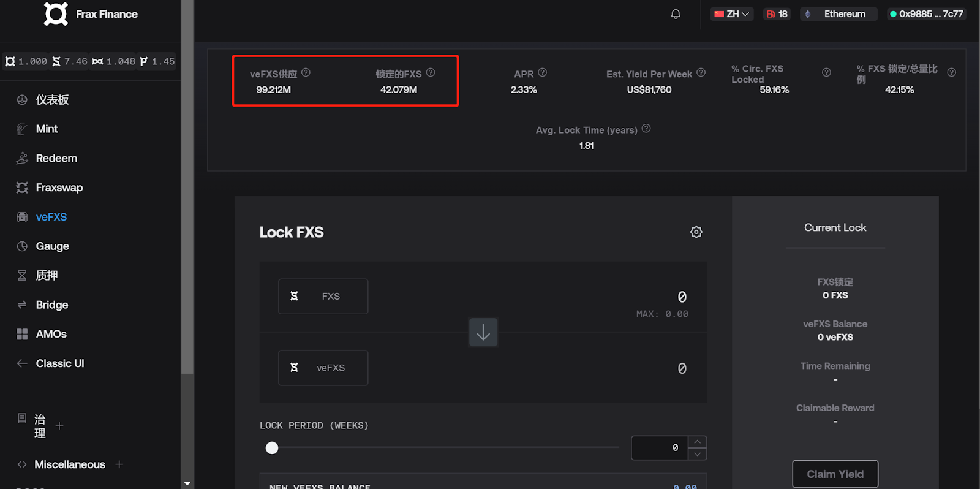Open the Ethereum network selector
980x489 pixels.
(x=839, y=14)
